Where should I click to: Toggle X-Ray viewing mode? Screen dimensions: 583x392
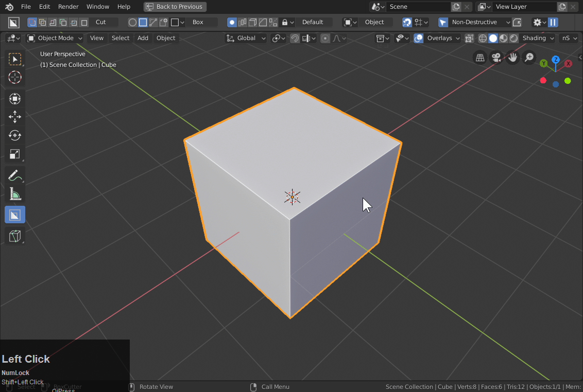tap(469, 38)
